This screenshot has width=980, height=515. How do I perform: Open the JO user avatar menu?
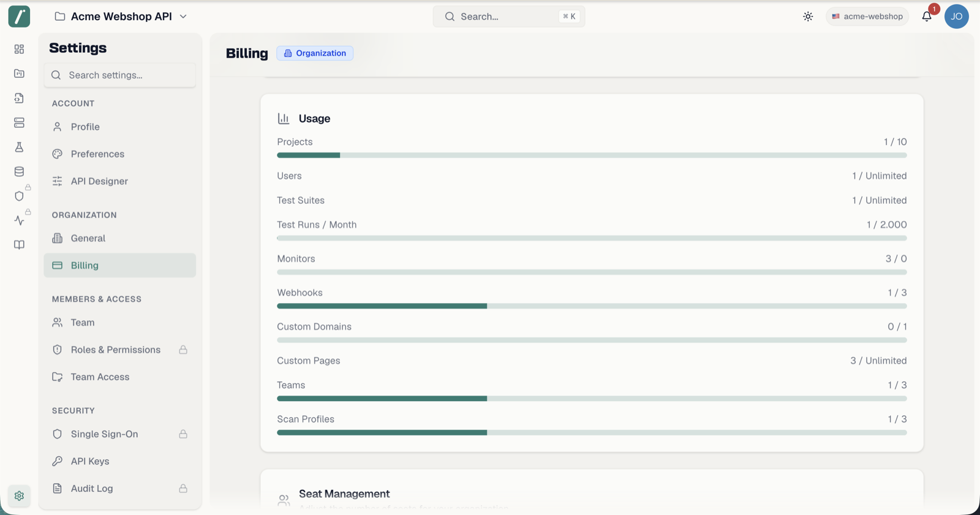[956, 17]
